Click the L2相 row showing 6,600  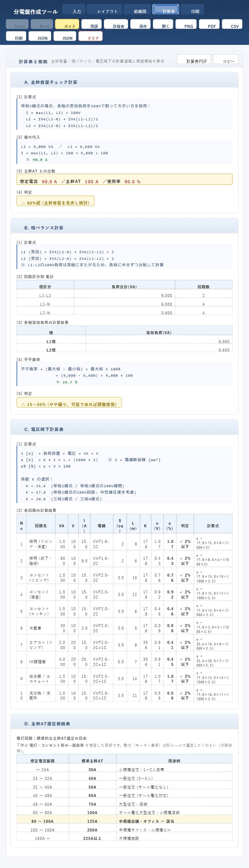(124, 348)
